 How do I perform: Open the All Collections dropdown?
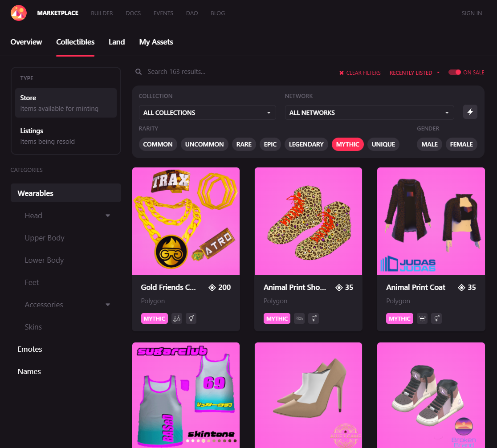point(207,113)
